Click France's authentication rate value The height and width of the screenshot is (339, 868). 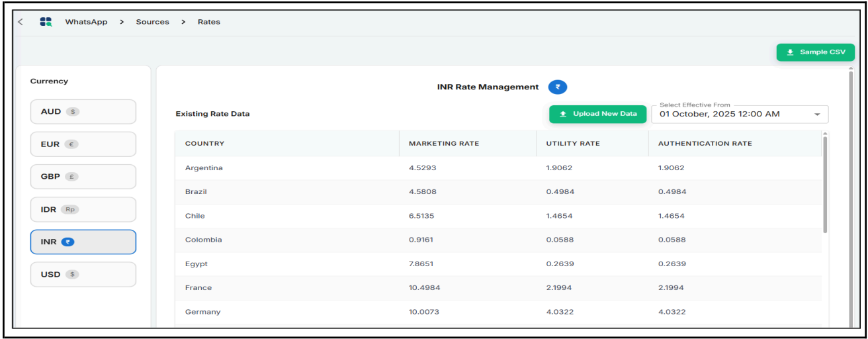[x=672, y=287]
